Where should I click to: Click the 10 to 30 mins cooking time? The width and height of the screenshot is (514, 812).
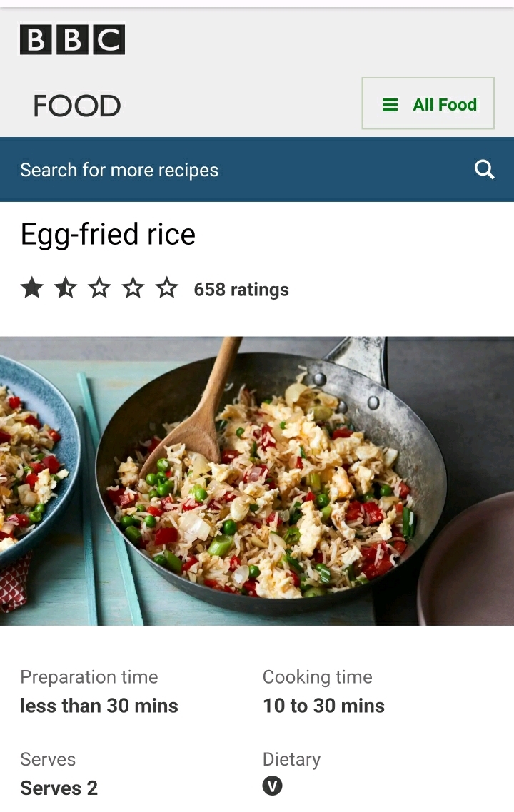(x=324, y=706)
